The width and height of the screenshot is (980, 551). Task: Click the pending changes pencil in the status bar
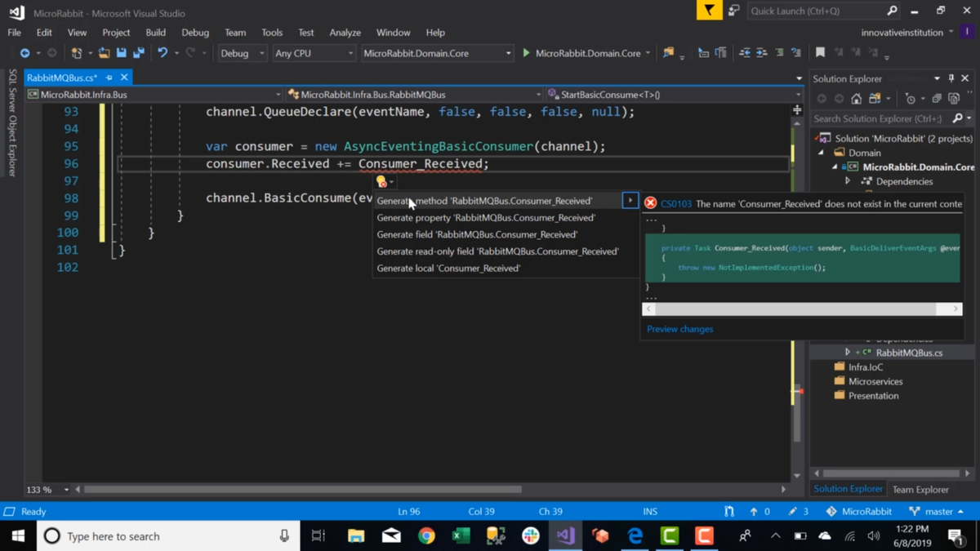[792, 512]
